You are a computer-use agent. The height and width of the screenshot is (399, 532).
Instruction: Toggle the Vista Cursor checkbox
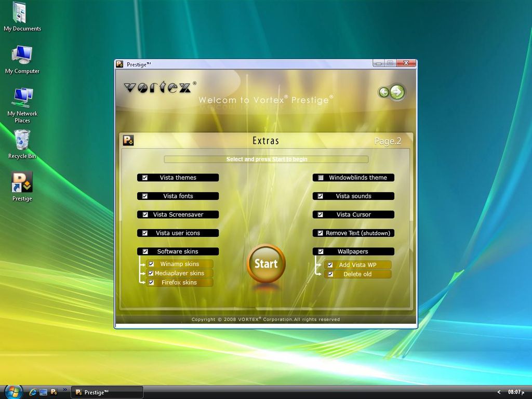(320, 215)
